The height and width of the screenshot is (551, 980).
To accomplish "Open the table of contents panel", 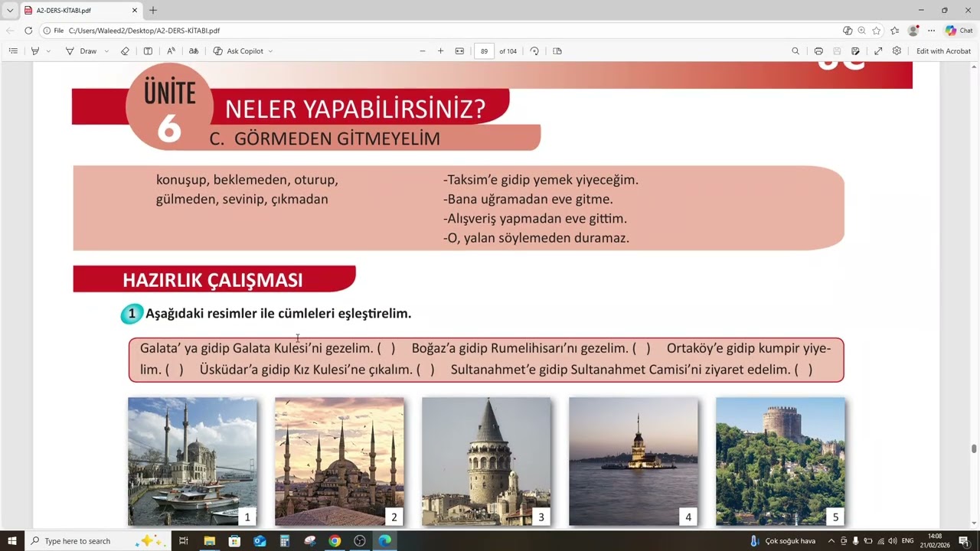I will [x=13, y=51].
